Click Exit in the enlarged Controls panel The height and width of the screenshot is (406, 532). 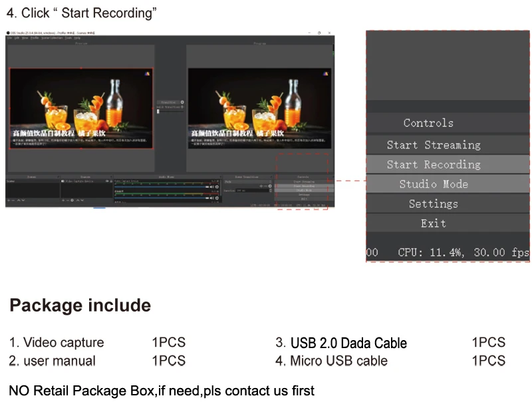[x=434, y=224]
